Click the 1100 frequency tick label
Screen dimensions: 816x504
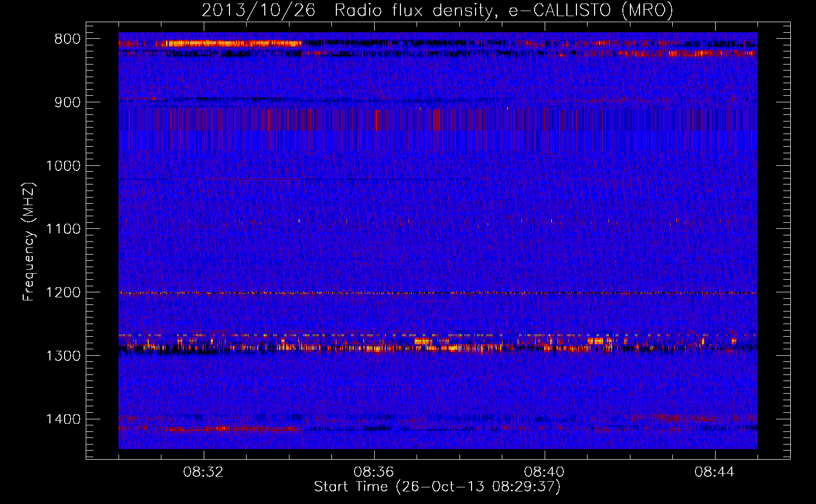63,229
